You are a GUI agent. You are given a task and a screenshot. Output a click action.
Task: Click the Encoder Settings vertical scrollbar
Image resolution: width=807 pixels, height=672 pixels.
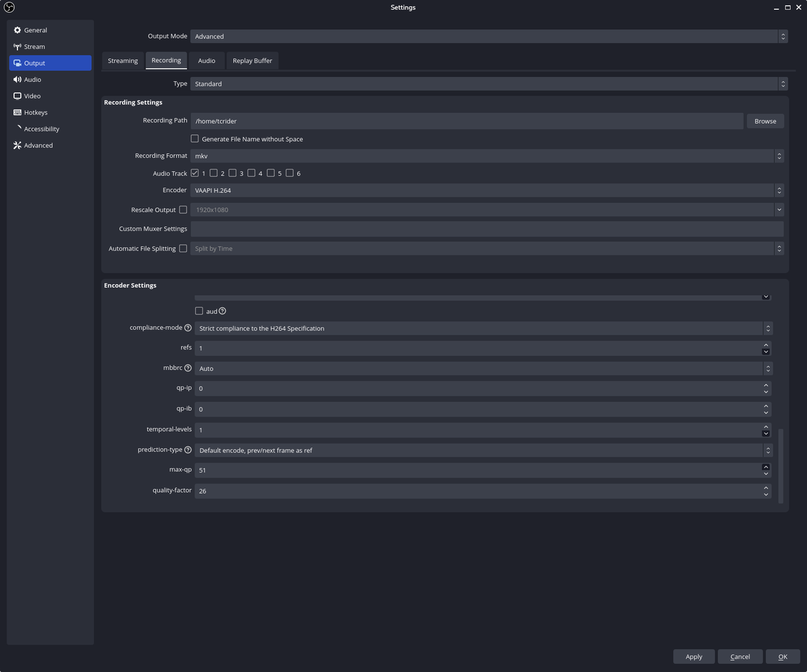click(x=781, y=466)
